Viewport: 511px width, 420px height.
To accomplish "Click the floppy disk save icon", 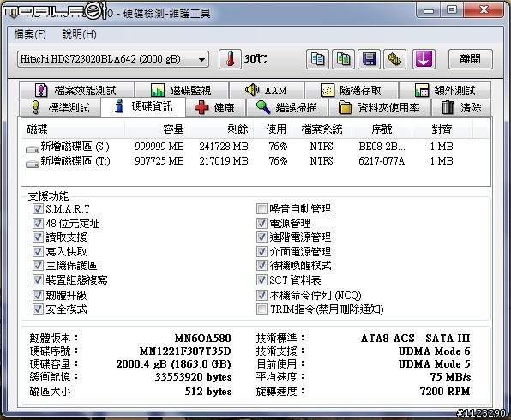I will [369, 59].
